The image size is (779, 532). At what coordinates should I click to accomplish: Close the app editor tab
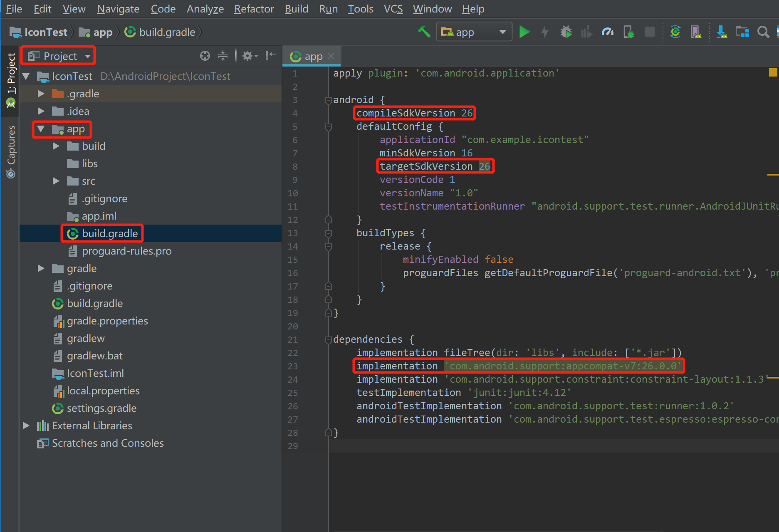[331, 56]
